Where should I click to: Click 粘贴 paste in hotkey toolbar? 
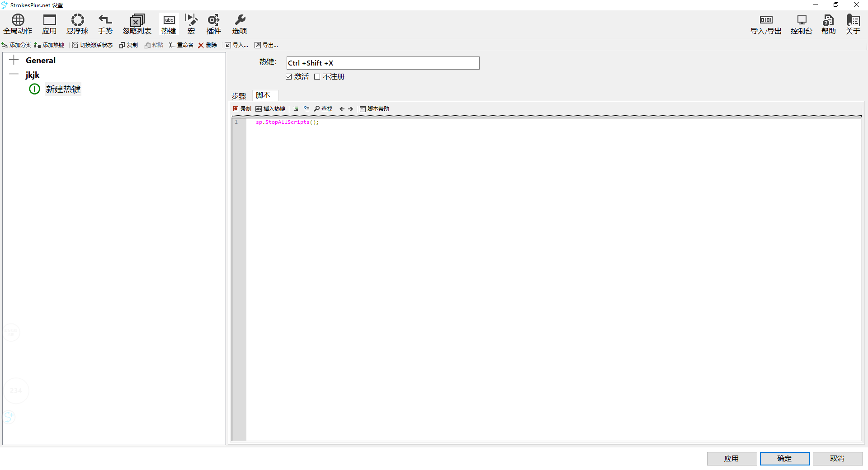pos(154,45)
